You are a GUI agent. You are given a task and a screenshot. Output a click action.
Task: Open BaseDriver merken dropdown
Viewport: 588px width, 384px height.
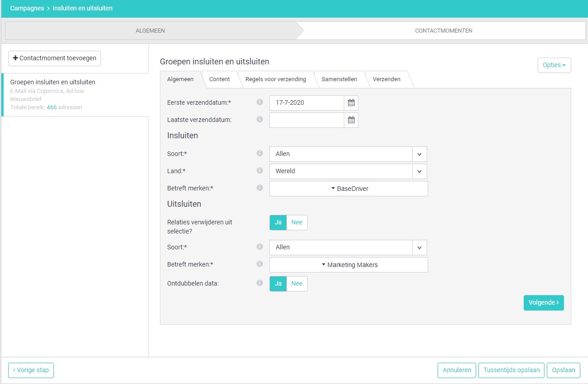click(349, 189)
